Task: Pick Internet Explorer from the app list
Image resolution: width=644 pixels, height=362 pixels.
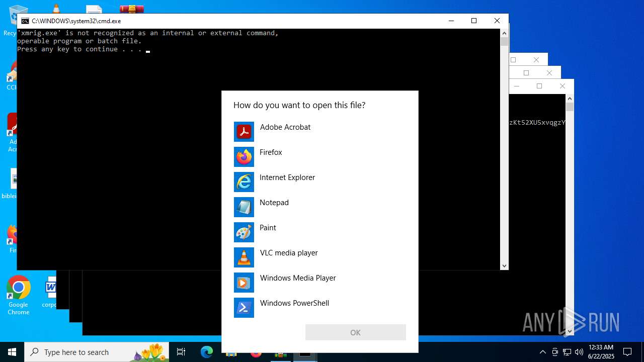Action: pyautogui.click(x=319, y=182)
